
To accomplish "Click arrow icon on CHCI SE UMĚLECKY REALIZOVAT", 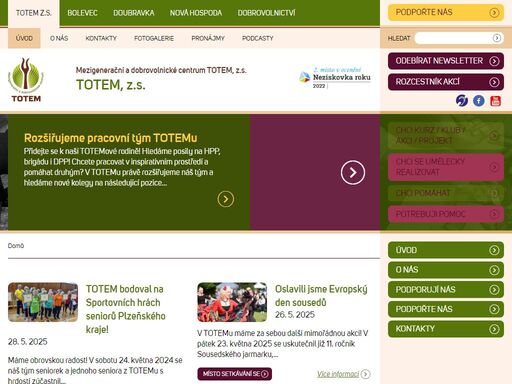I will (x=494, y=167).
